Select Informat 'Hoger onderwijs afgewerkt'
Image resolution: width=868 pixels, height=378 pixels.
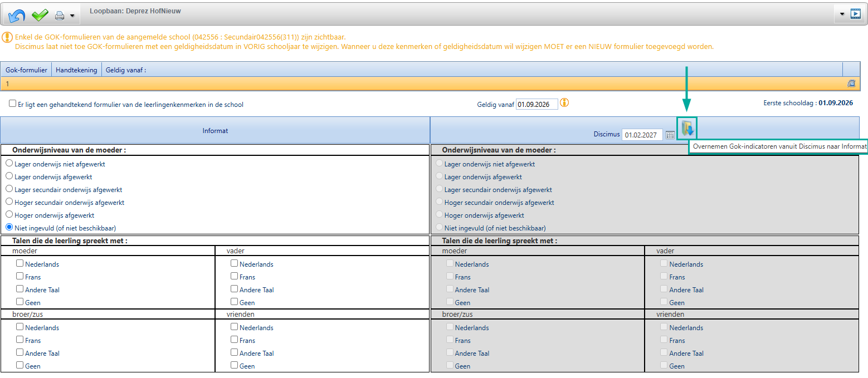[x=9, y=215]
